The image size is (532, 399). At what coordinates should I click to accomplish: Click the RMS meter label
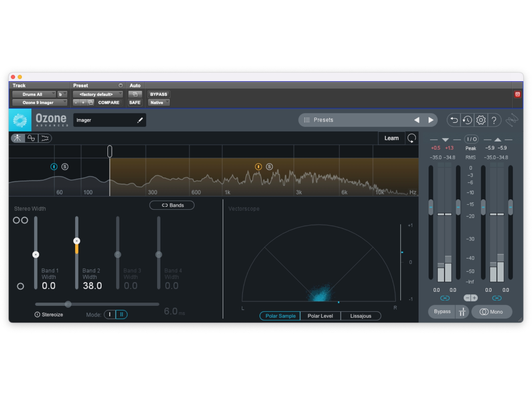tap(470, 157)
